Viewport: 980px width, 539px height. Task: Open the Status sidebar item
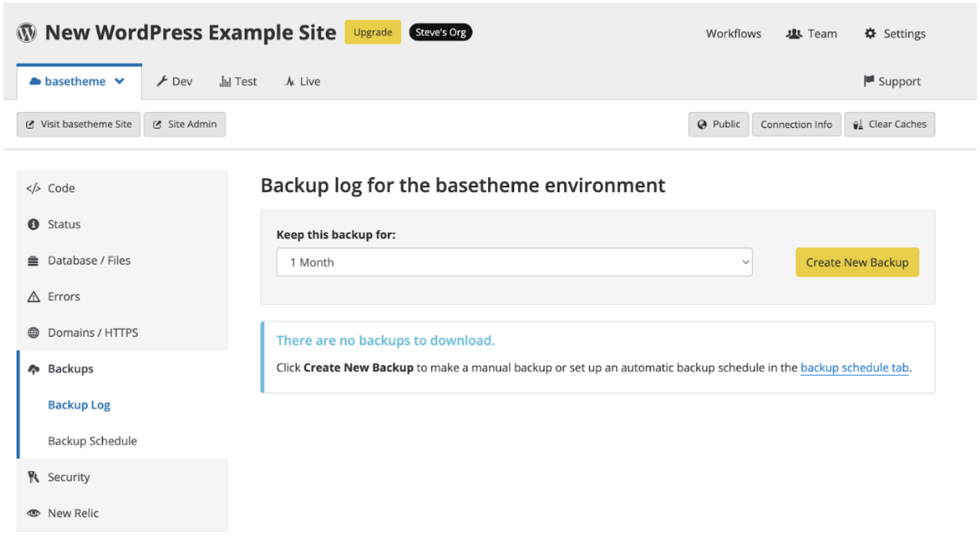tap(64, 224)
